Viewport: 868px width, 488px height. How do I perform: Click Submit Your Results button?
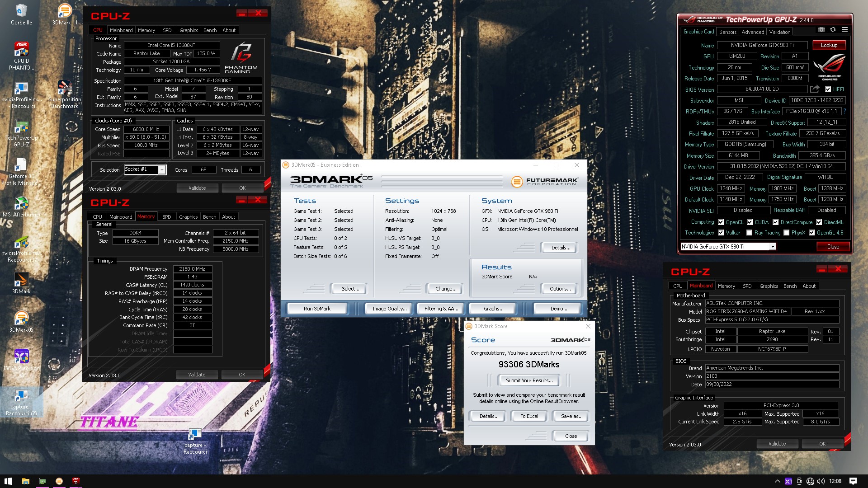[x=528, y=380]
